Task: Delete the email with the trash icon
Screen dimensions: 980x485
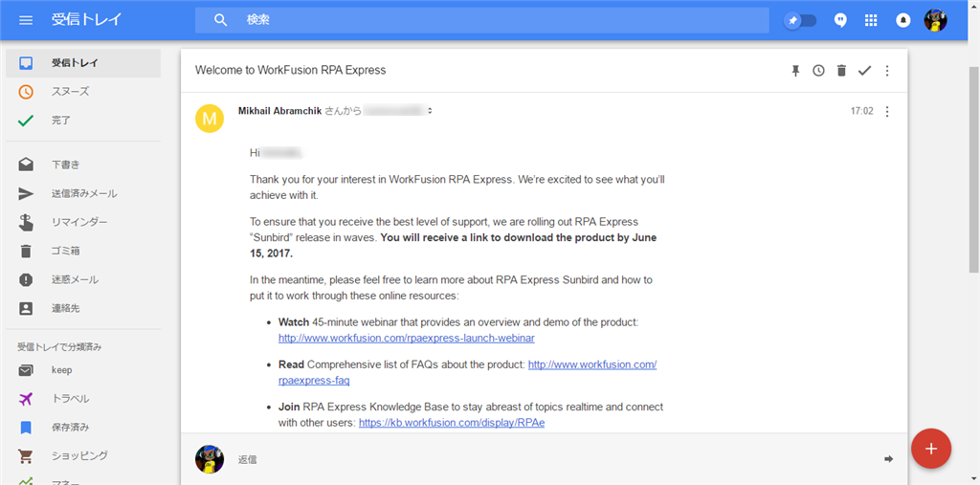Action: [841, 71]
